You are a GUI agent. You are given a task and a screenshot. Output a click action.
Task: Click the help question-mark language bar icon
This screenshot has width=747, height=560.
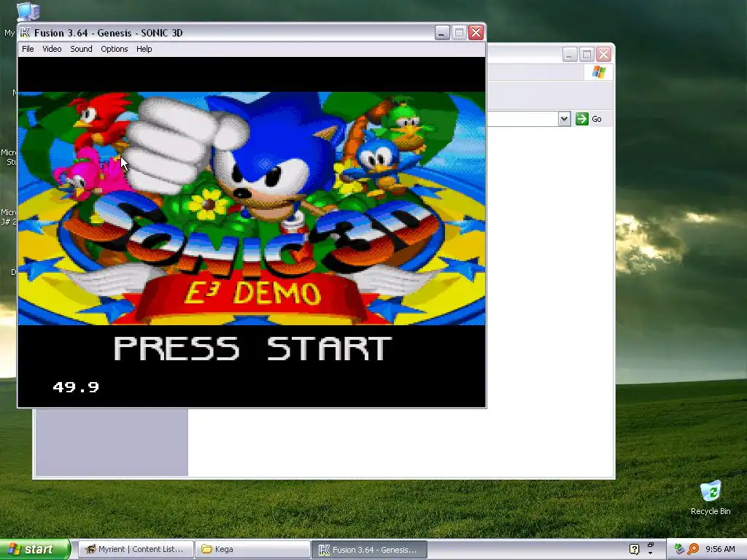634,549
